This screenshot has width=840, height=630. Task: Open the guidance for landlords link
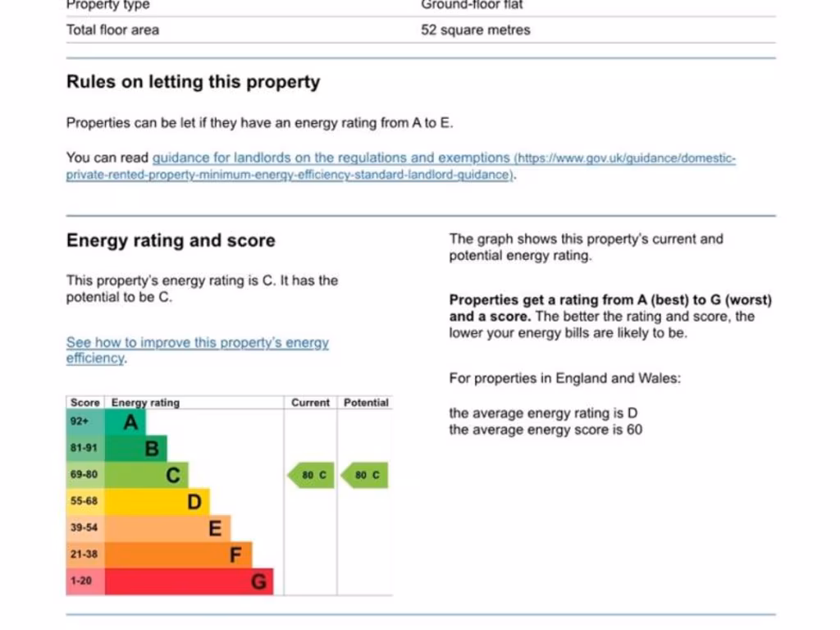pyautogui.click(x=331, y=157)
